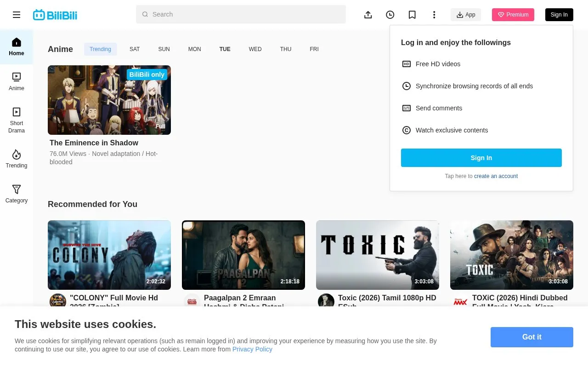The image size is (588, 368).
Task: Click the search magnifier icon
Action: point(145,14)
